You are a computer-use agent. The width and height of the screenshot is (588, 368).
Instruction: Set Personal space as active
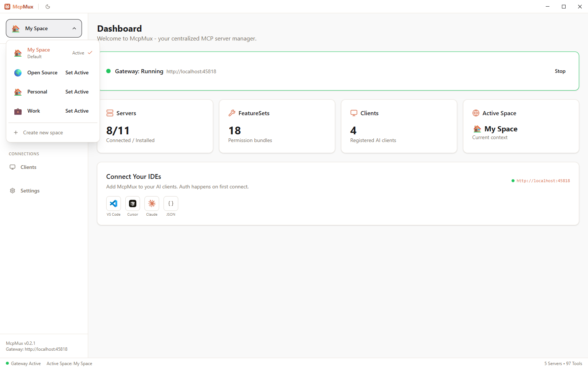click(x=77, y=92)
